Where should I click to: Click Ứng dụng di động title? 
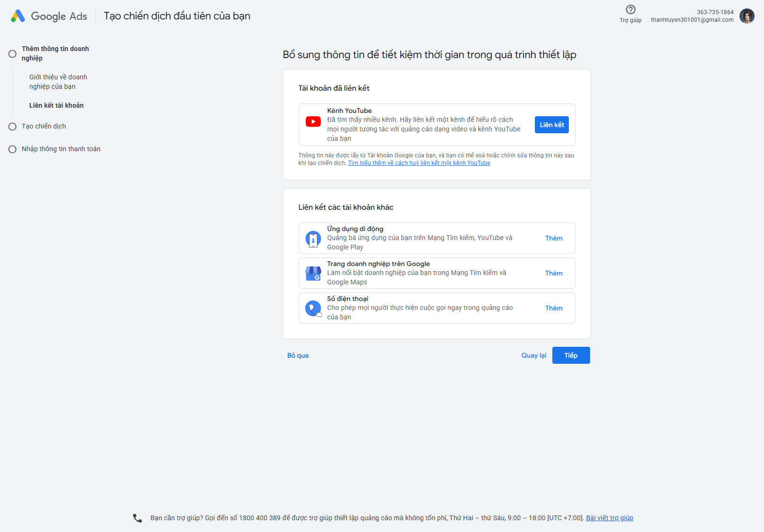click(x=355, y=229)
